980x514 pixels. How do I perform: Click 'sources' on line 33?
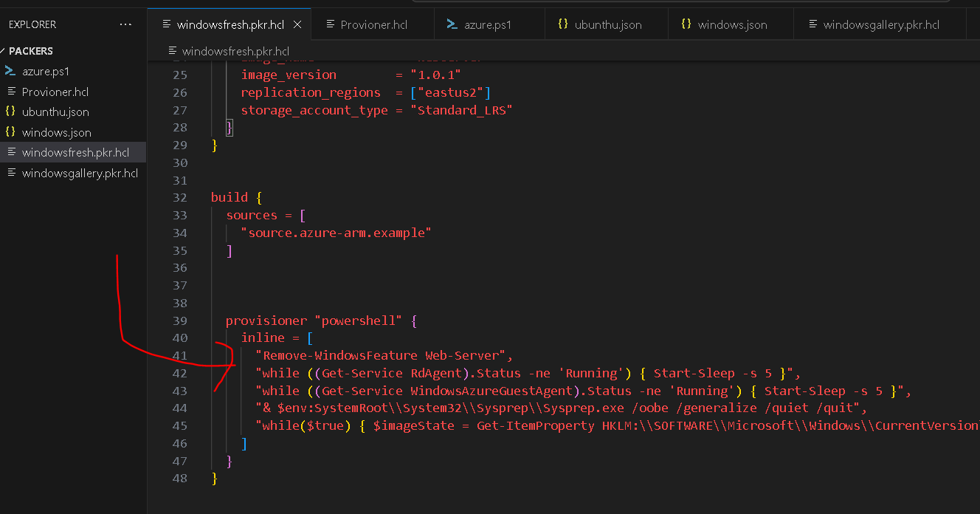point(252,215)
